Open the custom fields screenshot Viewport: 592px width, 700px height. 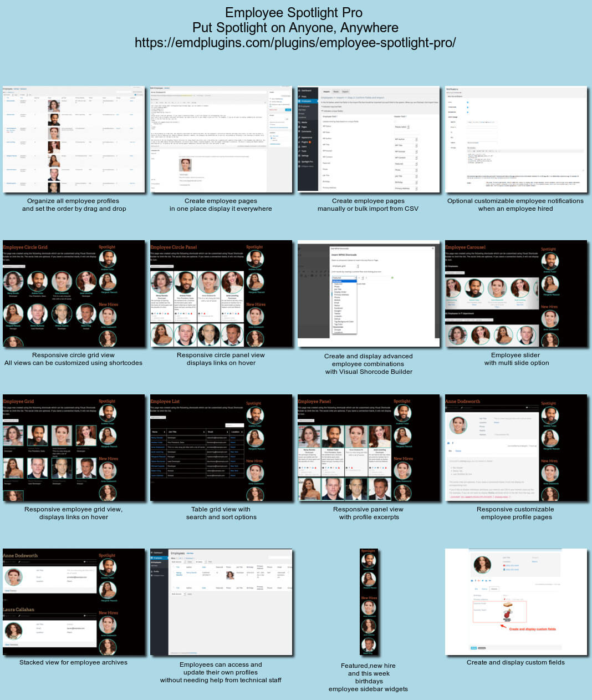click(516, 602)
